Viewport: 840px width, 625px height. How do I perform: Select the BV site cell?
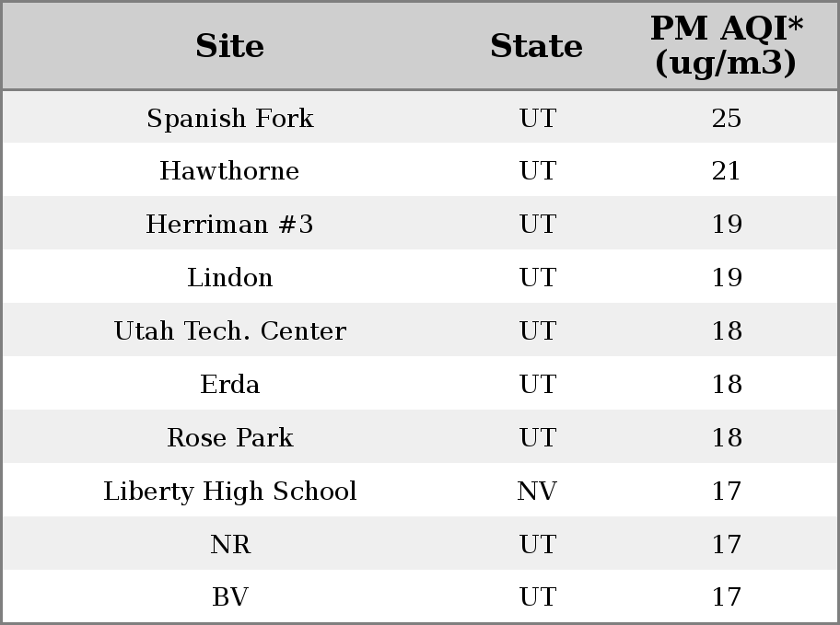click(x=230, y=596)
